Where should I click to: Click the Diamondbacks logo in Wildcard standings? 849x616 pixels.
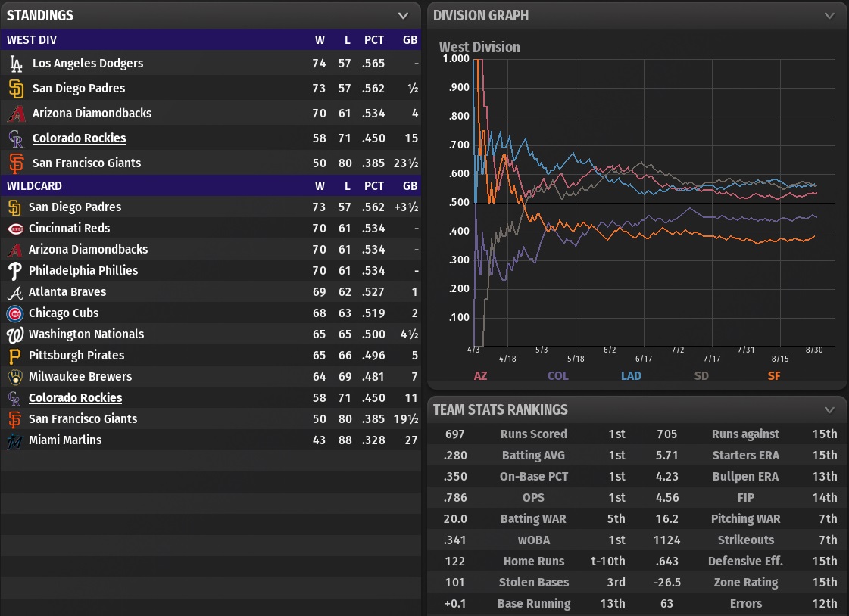[14, 250]
